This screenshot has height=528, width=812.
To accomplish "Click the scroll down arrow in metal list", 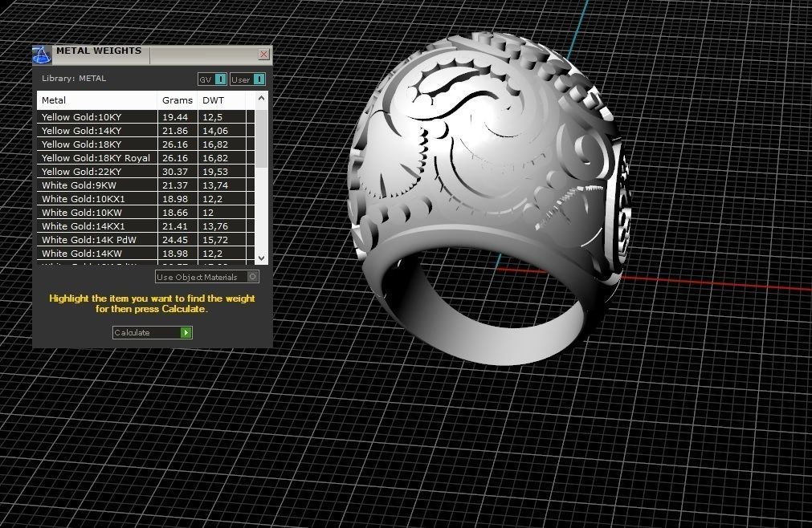I will (x=262, y=258).
